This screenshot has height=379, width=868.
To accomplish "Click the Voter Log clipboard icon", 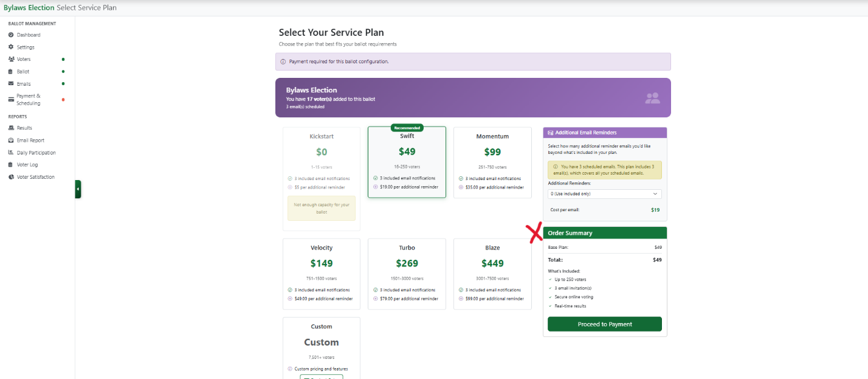I will pyautogui.click(x=11, y=164).
